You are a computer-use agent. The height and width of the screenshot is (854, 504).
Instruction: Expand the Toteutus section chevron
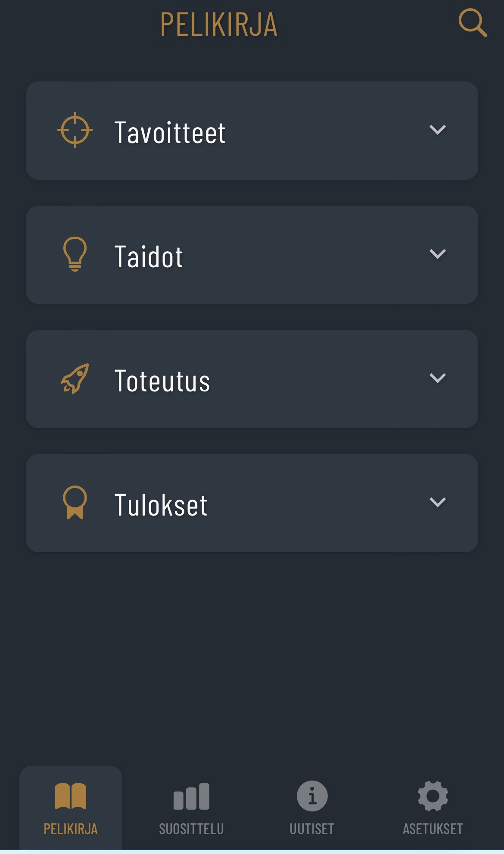point(437,378)
